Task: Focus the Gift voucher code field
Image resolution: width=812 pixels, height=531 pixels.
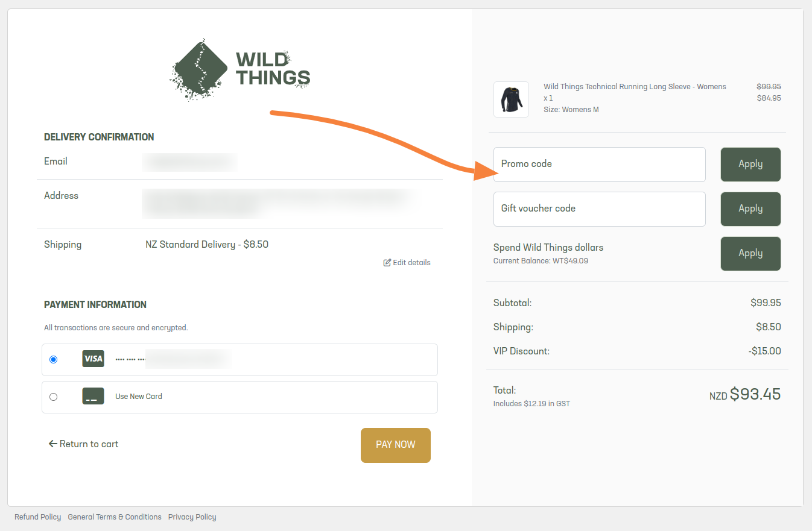Action: 599,209
